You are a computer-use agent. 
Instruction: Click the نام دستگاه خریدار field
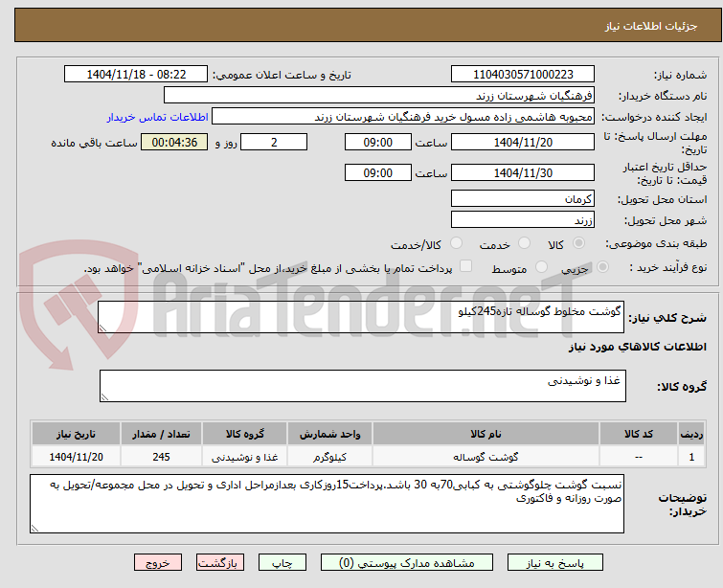(379, 96)
